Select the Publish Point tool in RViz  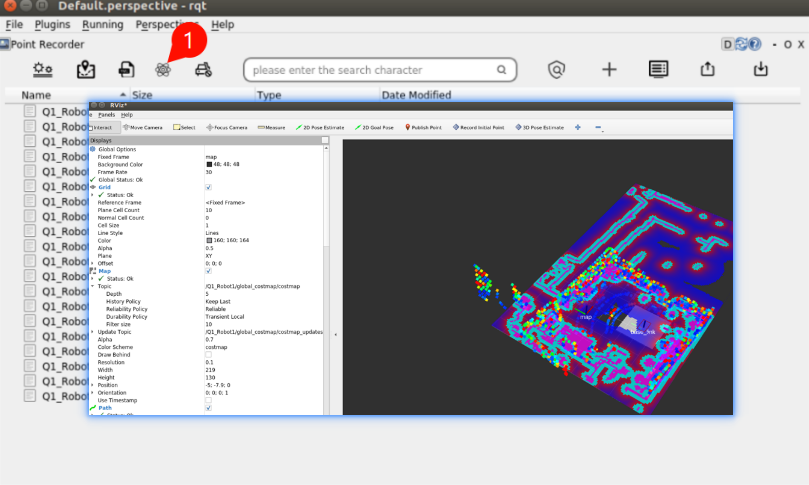[422, 128]
